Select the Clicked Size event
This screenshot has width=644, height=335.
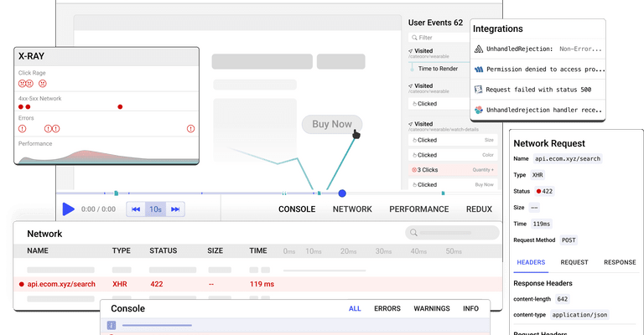pyautogui.click(x=453, y=140)
